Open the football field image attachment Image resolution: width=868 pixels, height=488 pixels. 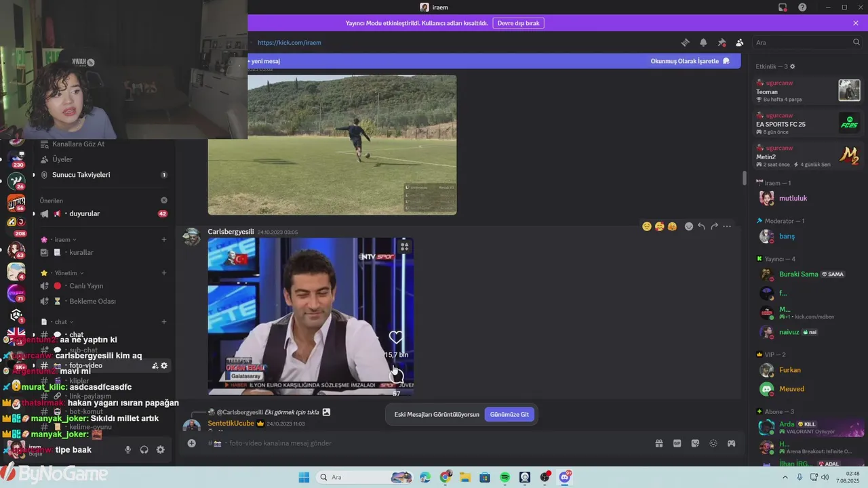(x=332, y=145)
